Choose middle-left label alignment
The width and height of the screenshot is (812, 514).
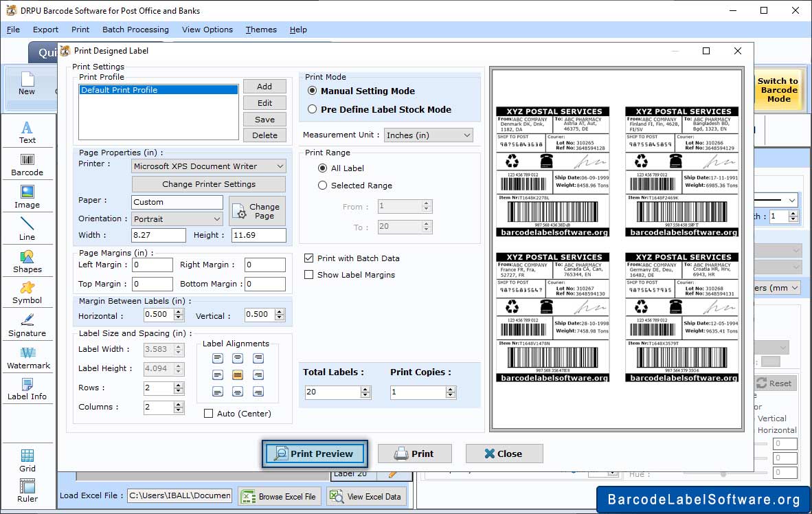[x=218, y=375]
